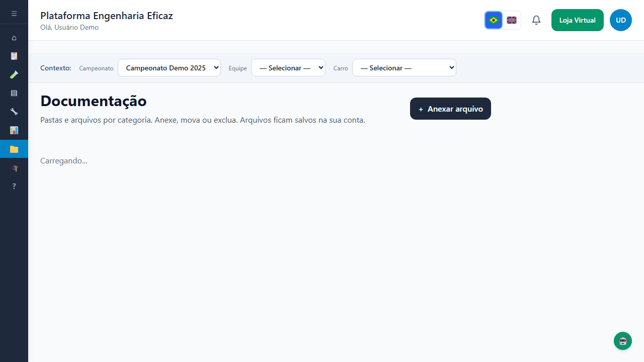
Task: Switch language to English with UK flag
Action: point(512,20)
